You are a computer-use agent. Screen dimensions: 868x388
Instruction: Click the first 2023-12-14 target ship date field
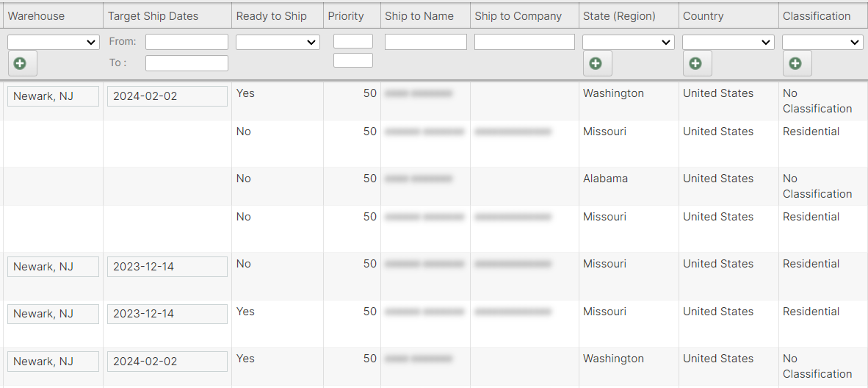167,267
